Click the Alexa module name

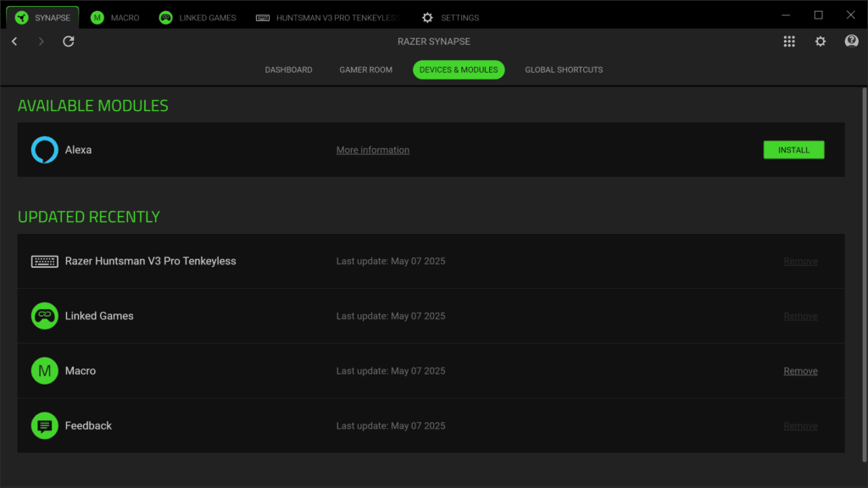tap(79, 150)
